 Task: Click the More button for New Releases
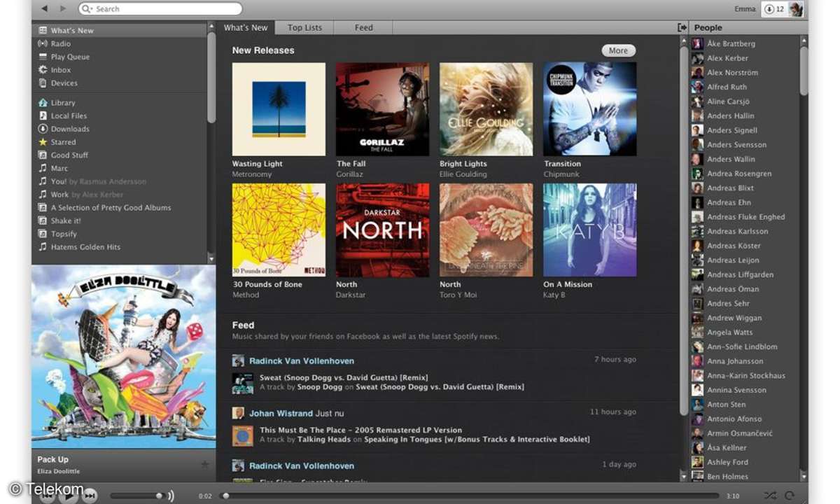[618, 50]
